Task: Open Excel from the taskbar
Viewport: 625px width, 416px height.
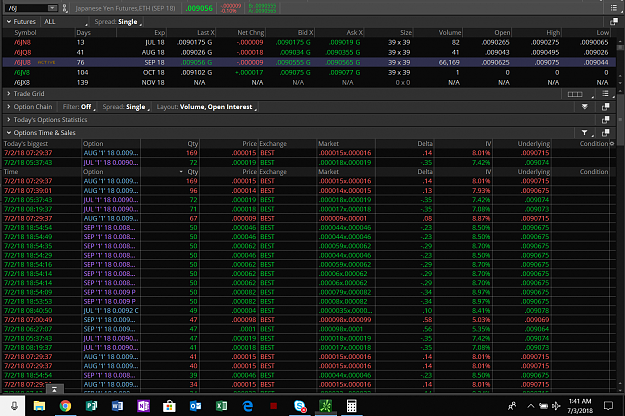Action: click(222, 406)
